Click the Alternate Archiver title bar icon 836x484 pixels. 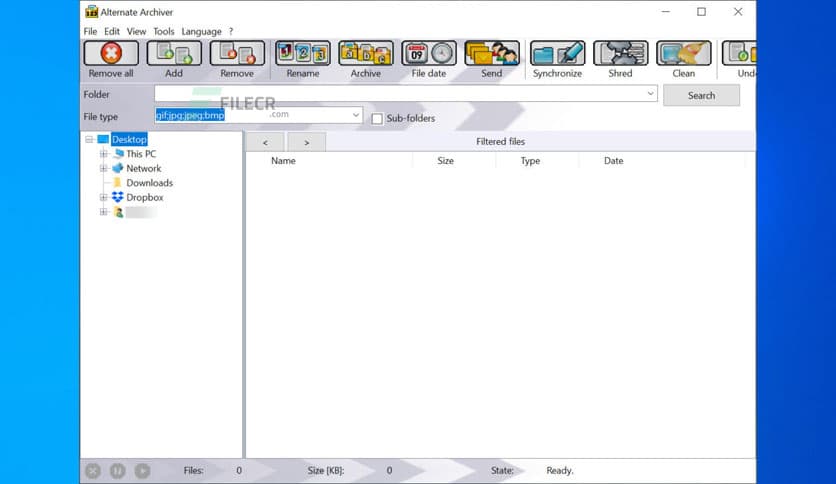pos(92,11)
